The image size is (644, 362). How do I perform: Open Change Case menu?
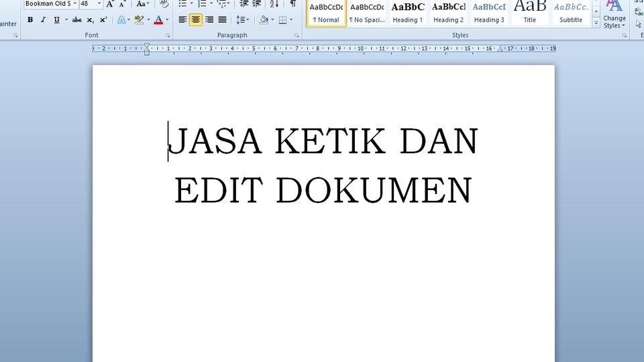(x=142, y=4)
